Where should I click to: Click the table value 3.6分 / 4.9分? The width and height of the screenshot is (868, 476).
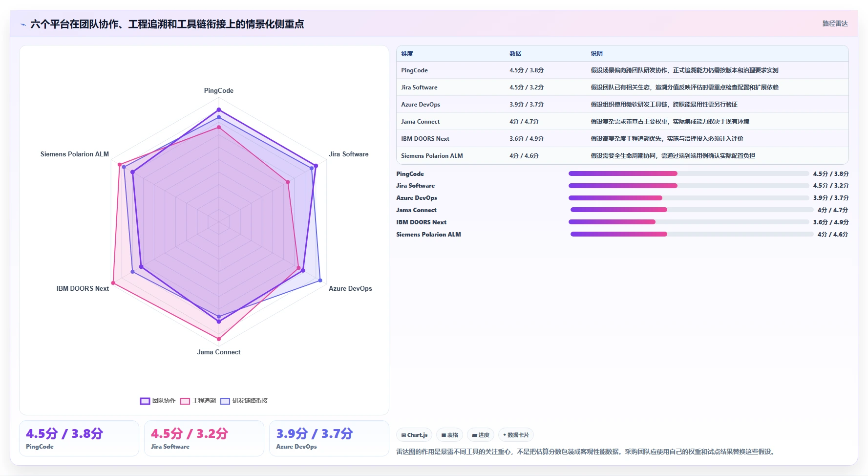click(527, 139)
